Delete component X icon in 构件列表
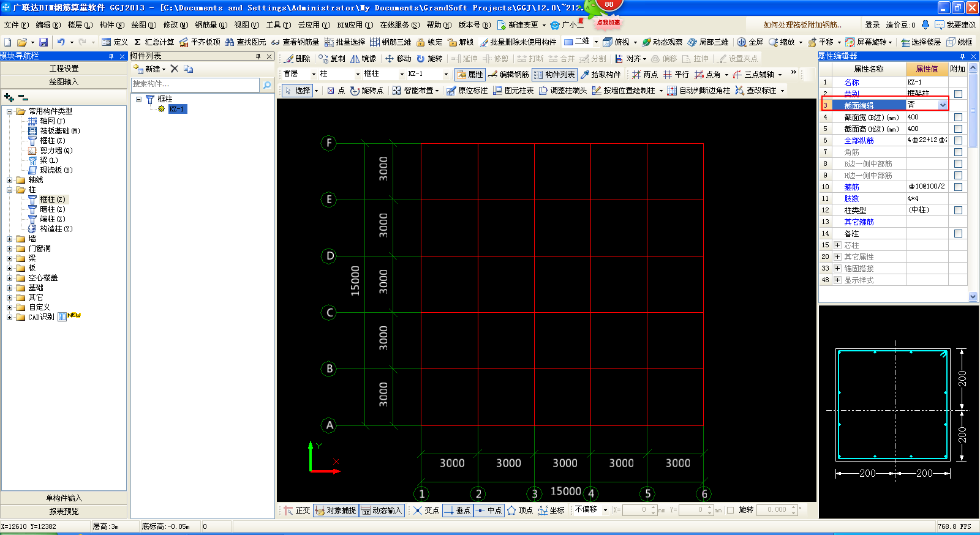The width and height of the screenshot is (980, 535). [175, 69]
